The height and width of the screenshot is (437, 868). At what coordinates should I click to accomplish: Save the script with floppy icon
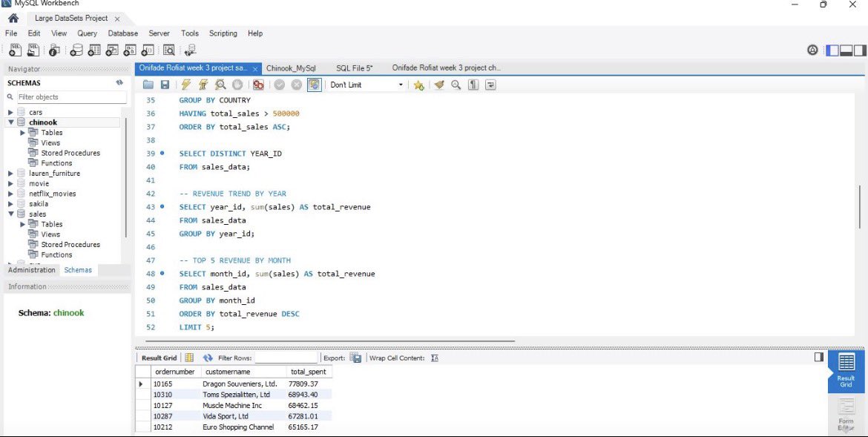pyautogui.click(x=165, y=85)
